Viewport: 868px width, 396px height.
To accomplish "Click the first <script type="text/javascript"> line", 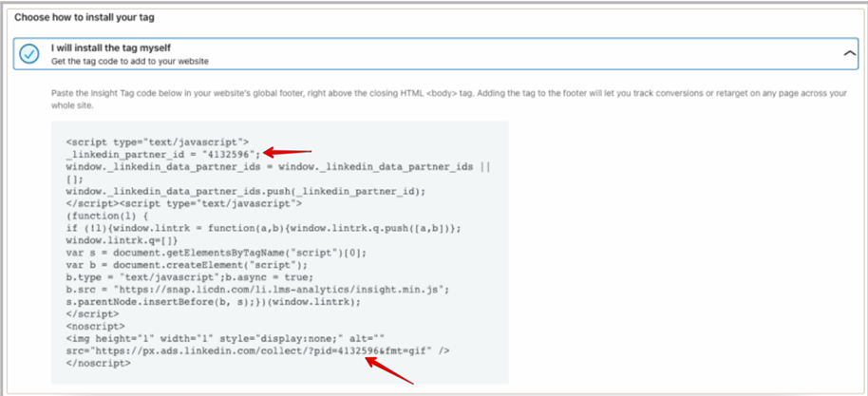I will 158,141.
